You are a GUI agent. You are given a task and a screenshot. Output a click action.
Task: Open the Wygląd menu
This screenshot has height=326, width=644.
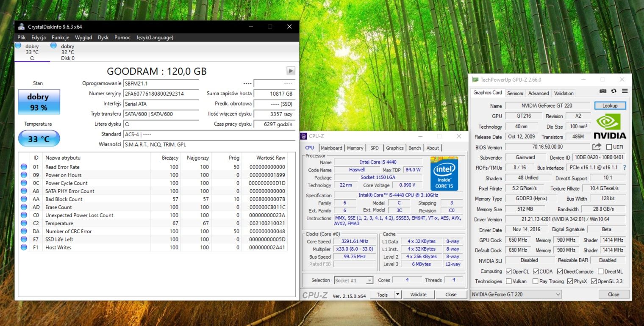tap(83, 37)
